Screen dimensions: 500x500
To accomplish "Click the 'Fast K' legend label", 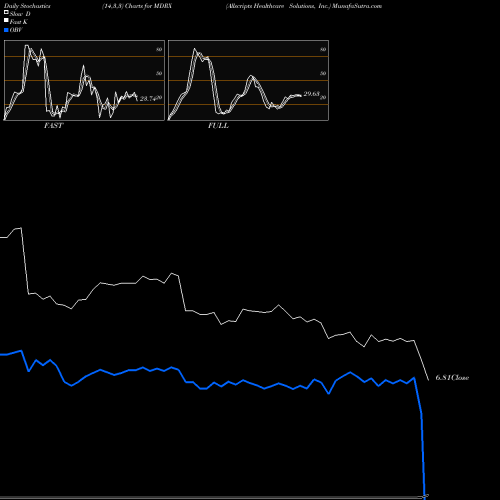I will (19, 22).
